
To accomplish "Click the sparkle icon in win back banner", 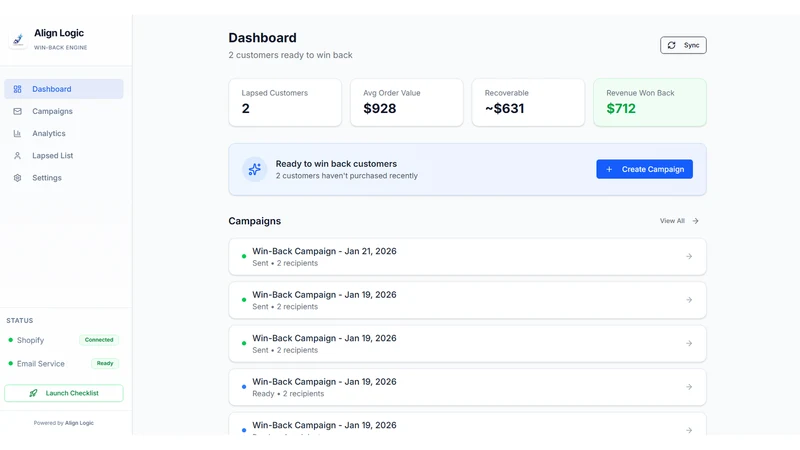I will tap(254, 169).
